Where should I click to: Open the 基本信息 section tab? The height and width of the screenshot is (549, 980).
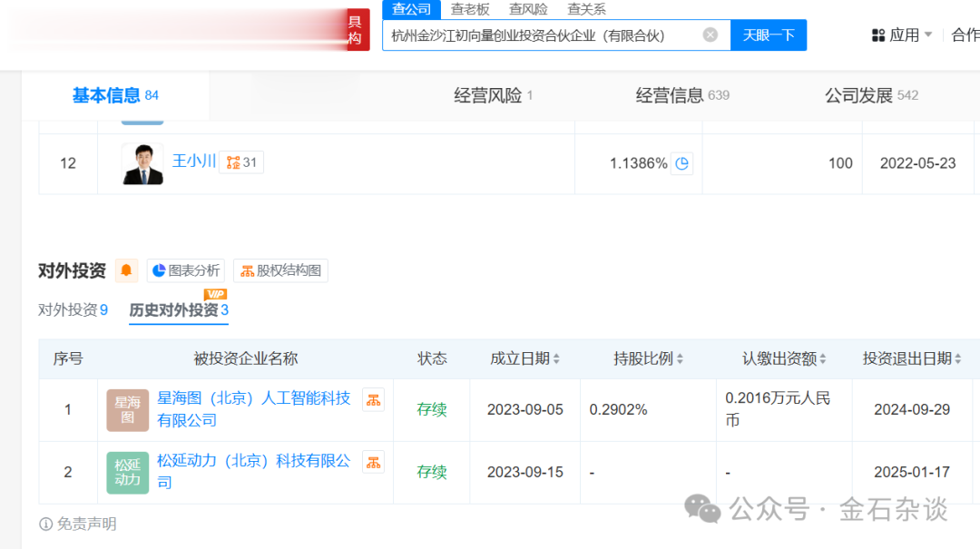pos(115,95)
